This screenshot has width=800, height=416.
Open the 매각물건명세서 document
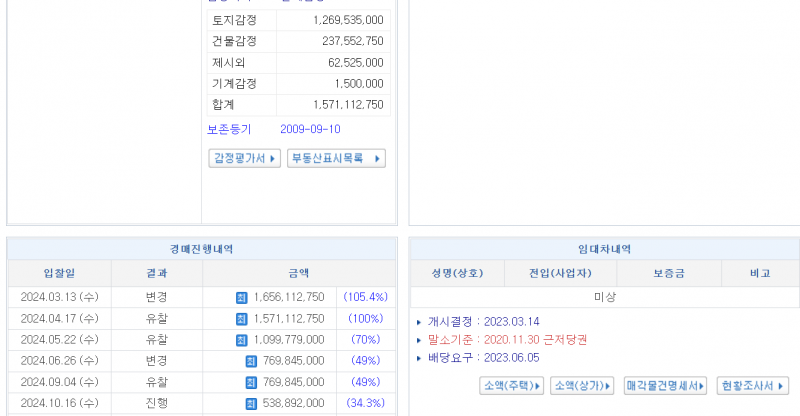666,385
